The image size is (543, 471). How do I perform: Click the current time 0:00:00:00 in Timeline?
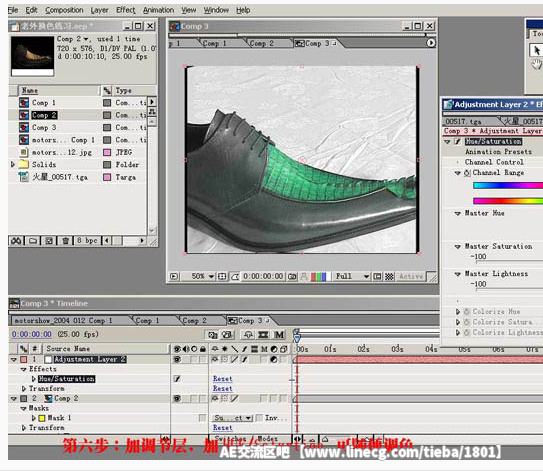point(32,334)
